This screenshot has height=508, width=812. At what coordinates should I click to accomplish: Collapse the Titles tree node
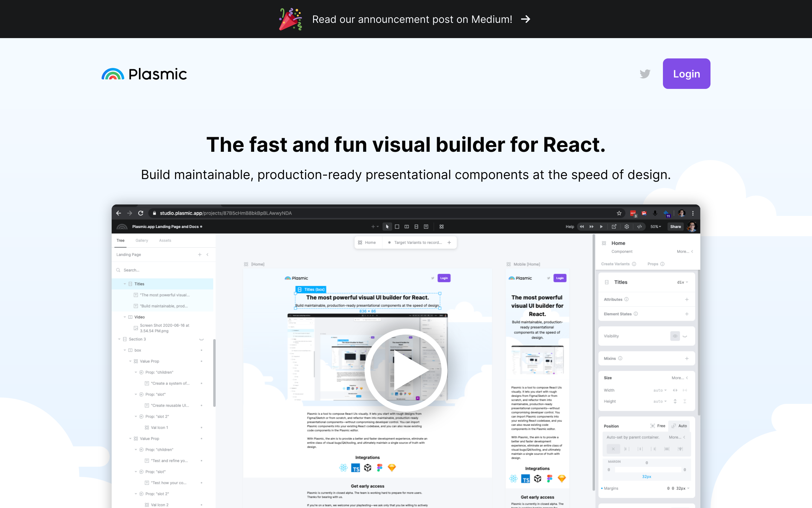click(x=125, y=284)
